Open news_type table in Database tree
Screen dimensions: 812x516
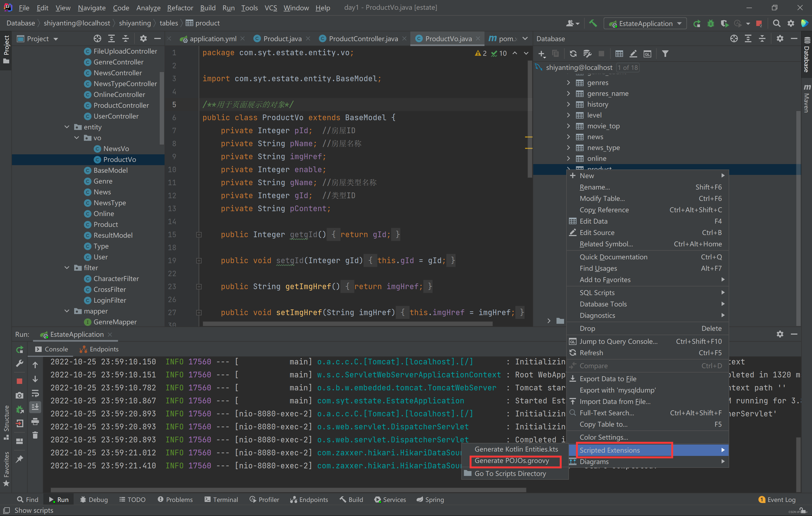coord(603,147)
